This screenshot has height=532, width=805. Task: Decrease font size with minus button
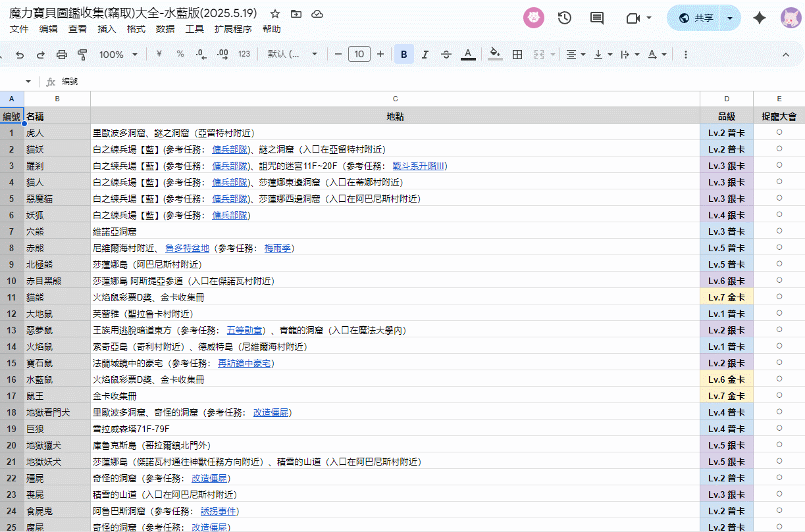tap(338, 54)
